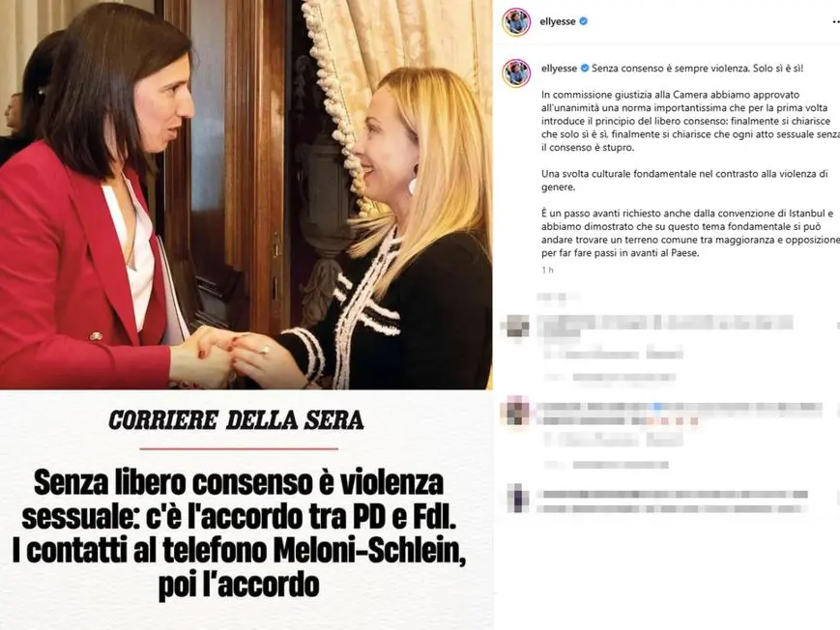This screenshot has height=630, width=840.
Task: Open the ellyesse username in the caption
Action: [x=560, y=68]
